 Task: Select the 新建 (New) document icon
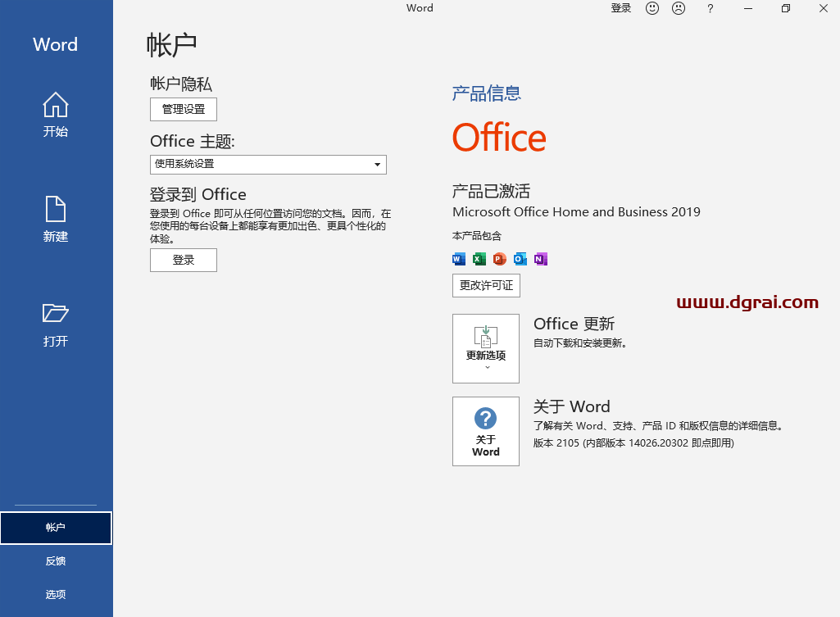[x=55, y=209]
